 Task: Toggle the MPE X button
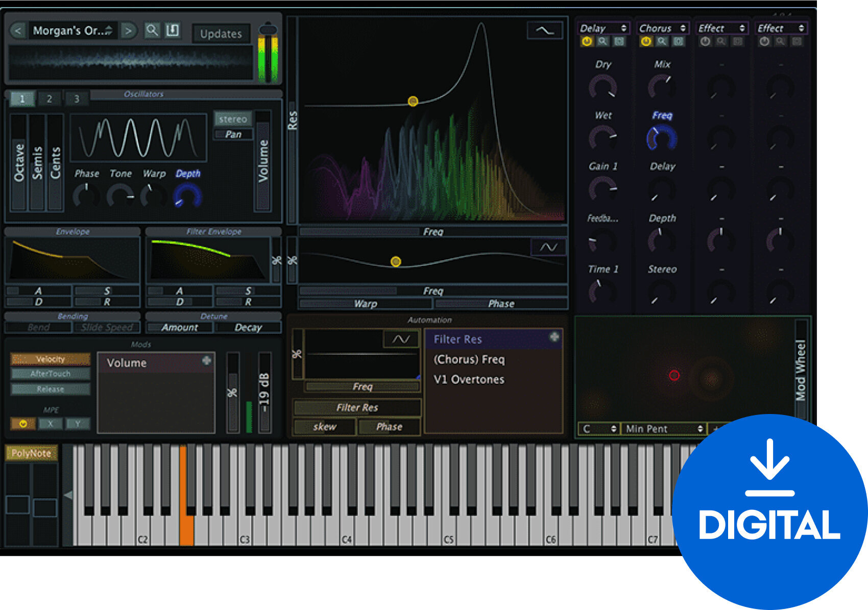pyautogui.click(x=50, y=424)
